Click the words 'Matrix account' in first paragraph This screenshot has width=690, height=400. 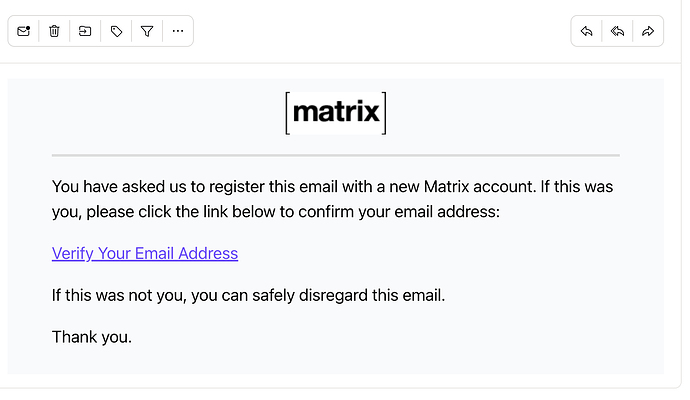pos(480,187)
